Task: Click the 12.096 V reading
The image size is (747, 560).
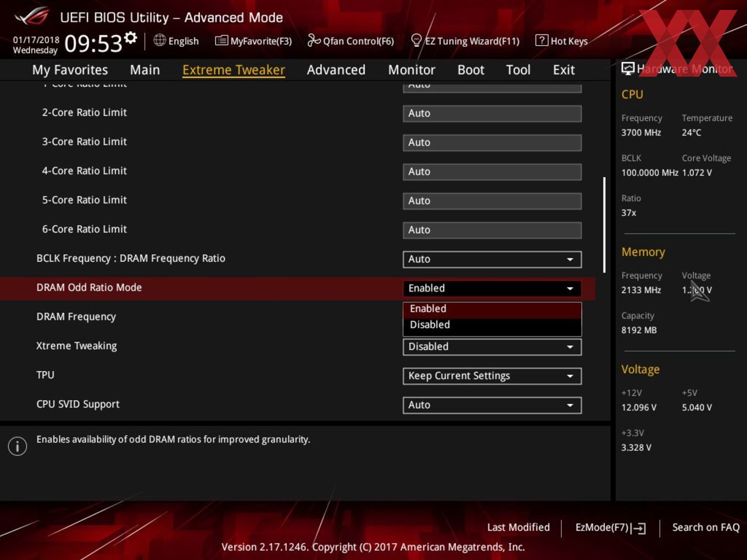Action: 639,407
